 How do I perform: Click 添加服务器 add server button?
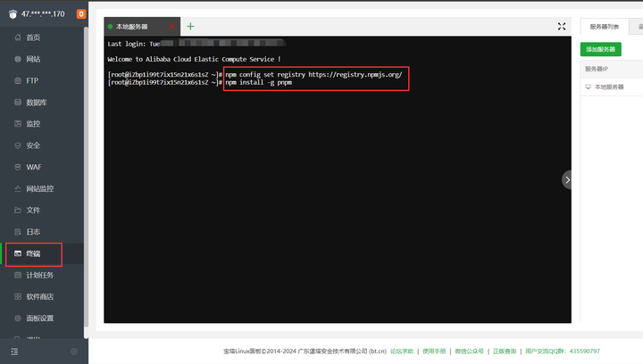pyautogui.click(x=600, y=49)
